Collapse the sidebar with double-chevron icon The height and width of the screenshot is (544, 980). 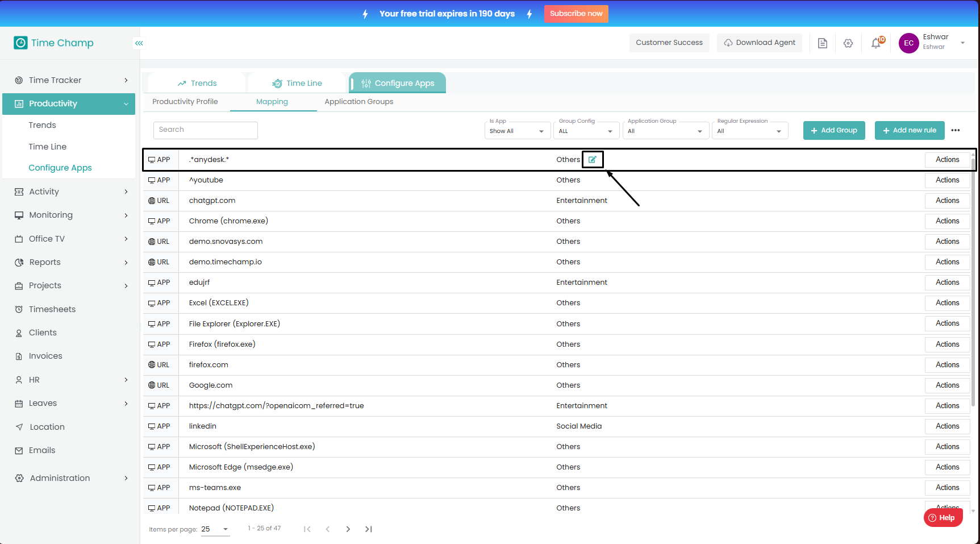[139, 43]
